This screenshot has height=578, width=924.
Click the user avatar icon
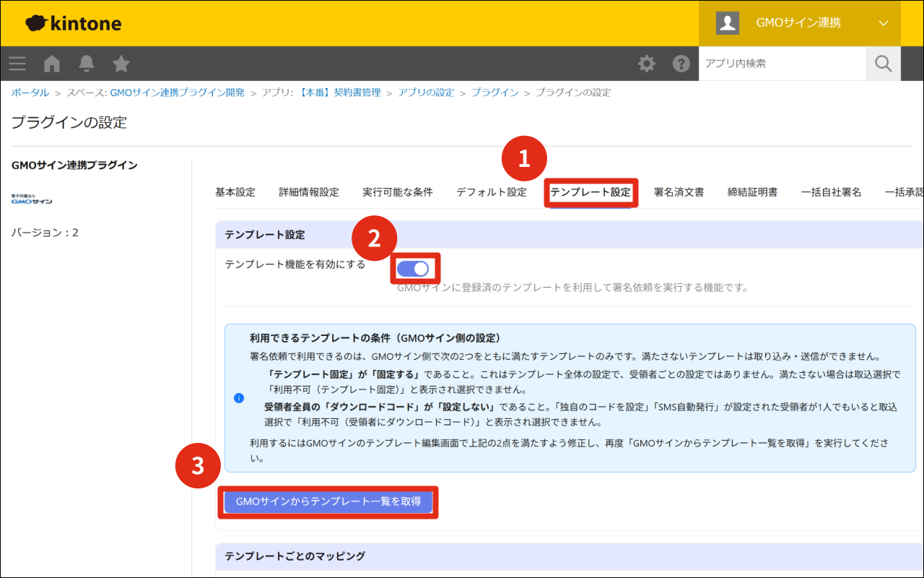(x=728, y=23)
